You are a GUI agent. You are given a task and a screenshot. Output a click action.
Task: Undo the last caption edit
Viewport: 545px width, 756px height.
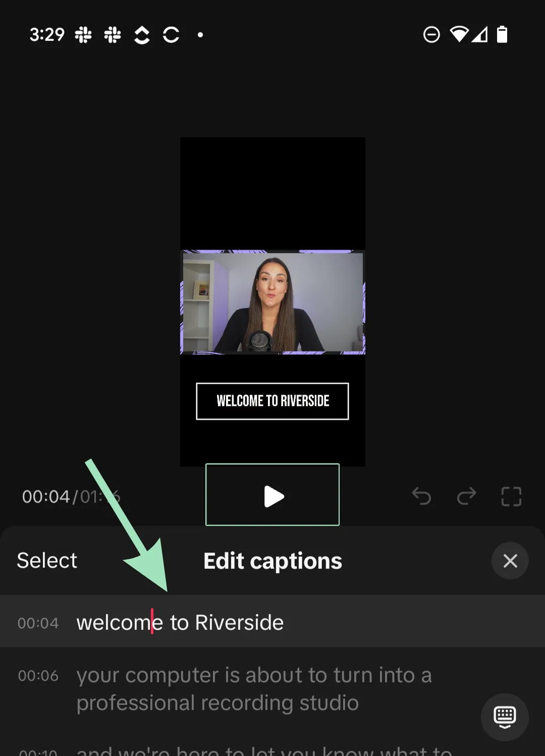[421, 496]
